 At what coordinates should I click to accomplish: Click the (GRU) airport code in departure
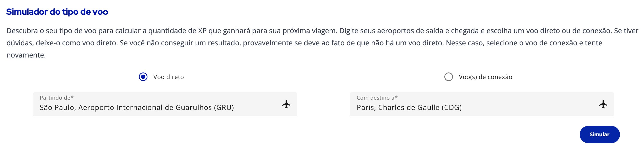pos(224,108)
